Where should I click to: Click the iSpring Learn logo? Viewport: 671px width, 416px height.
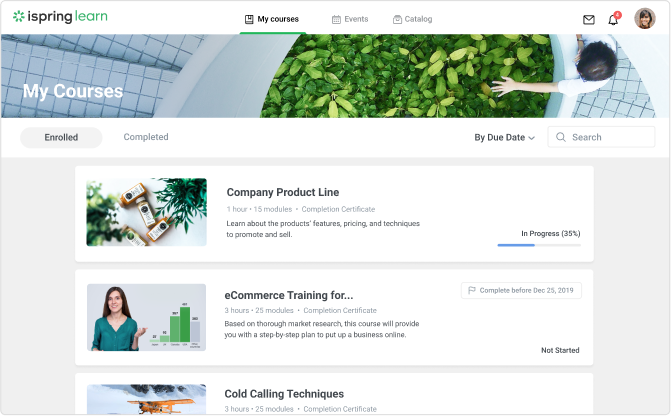pyautogui.click(x=60, y=17)
